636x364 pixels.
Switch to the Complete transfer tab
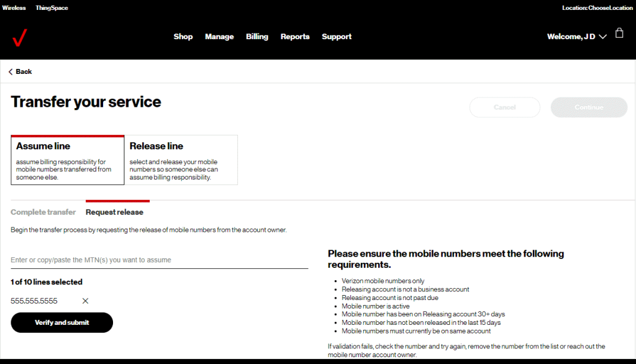[43, 212]
